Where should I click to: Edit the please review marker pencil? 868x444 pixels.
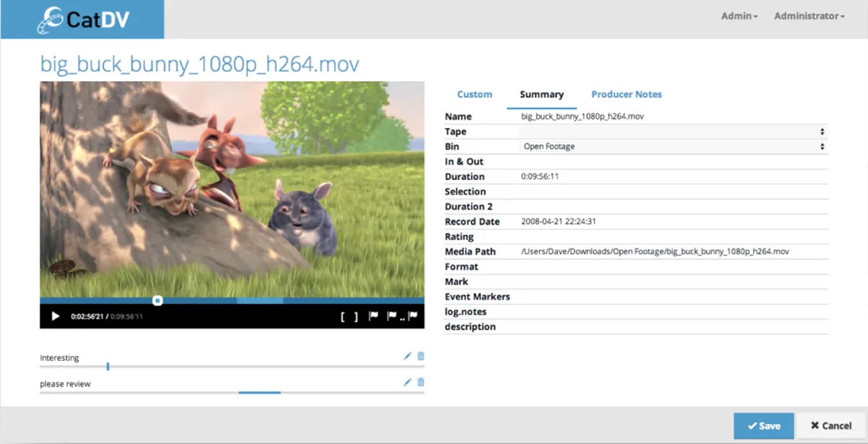407,382
